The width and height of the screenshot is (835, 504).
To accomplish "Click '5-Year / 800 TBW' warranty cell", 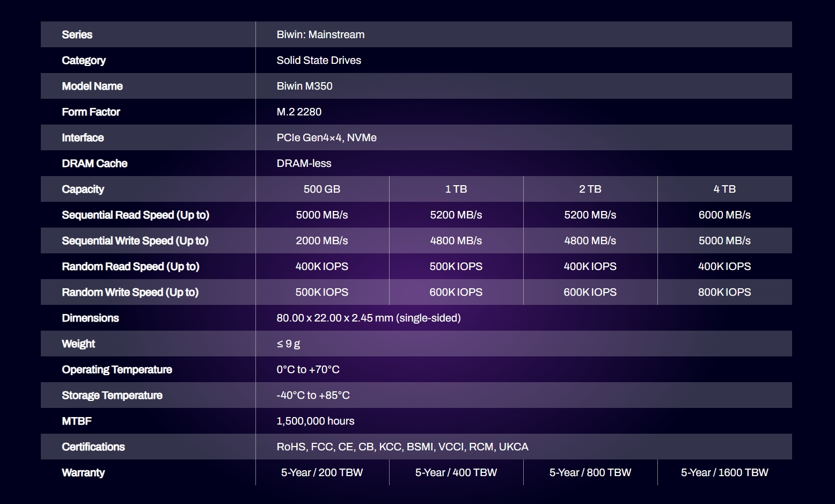I will 590,472.
